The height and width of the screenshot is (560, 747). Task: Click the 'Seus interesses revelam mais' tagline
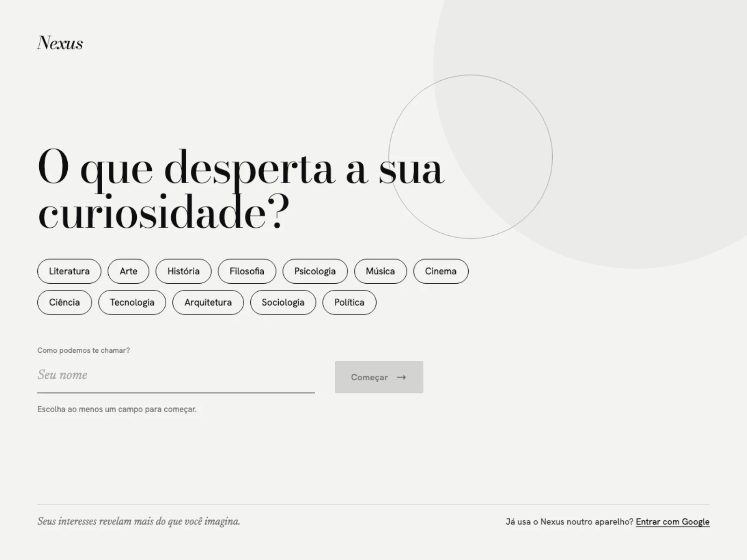139,521
